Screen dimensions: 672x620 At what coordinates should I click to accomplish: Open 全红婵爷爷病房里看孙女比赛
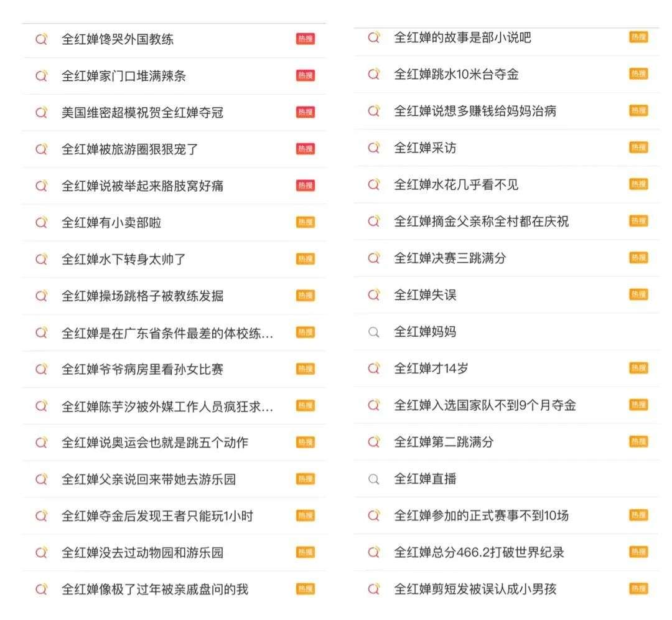click(x=142, y=370)
